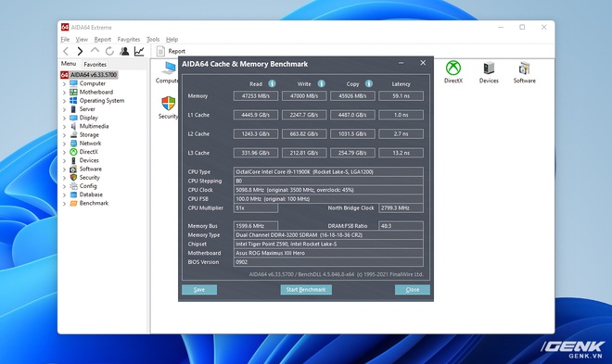Select the Config tree item
Viewport: 612px width, 364px height.
(88, 186)
